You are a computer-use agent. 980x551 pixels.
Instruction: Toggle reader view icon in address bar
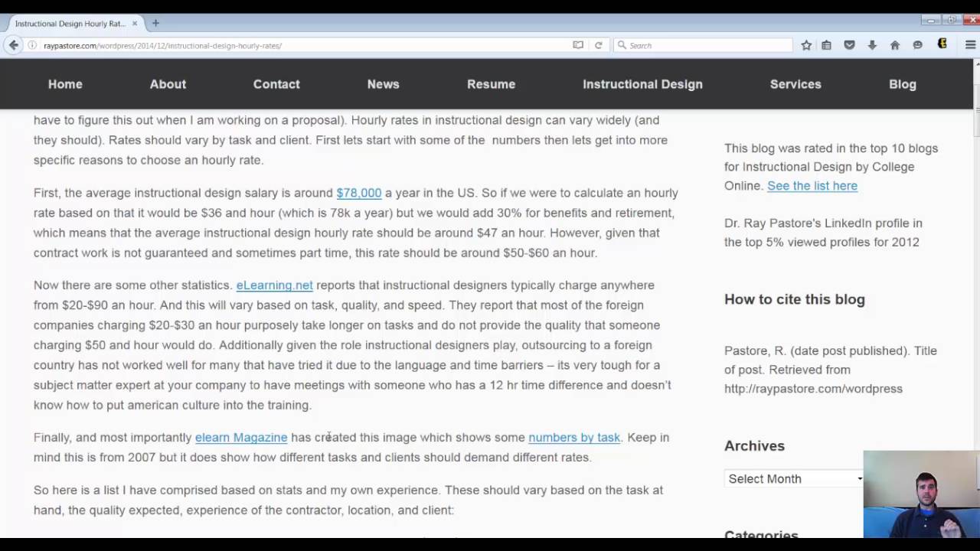(578, 45)
